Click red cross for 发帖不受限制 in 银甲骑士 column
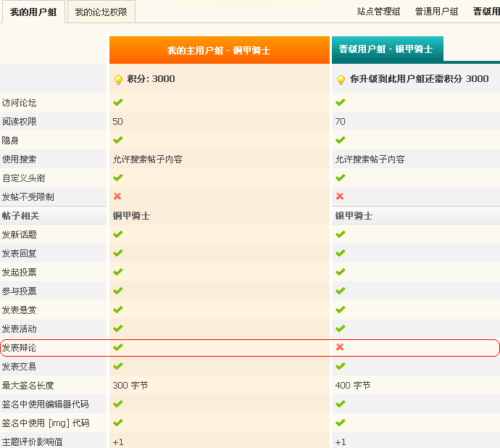500x448 pixels. pyautogui.click(x=340, y=196)
